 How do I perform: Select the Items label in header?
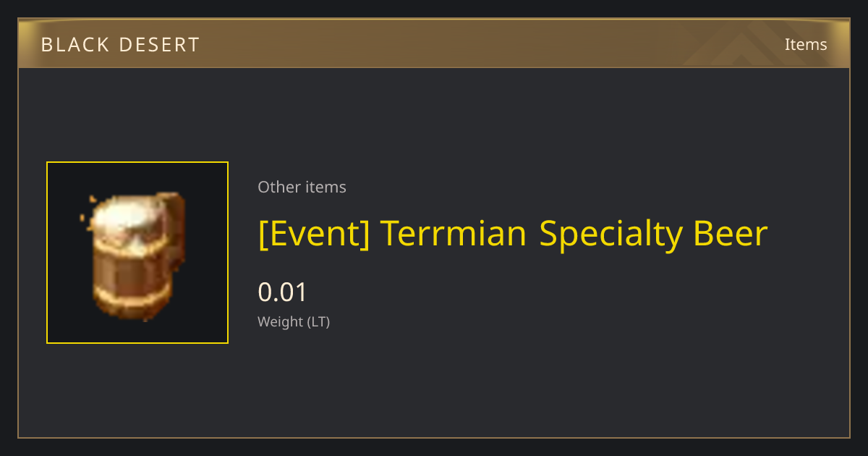806,44
